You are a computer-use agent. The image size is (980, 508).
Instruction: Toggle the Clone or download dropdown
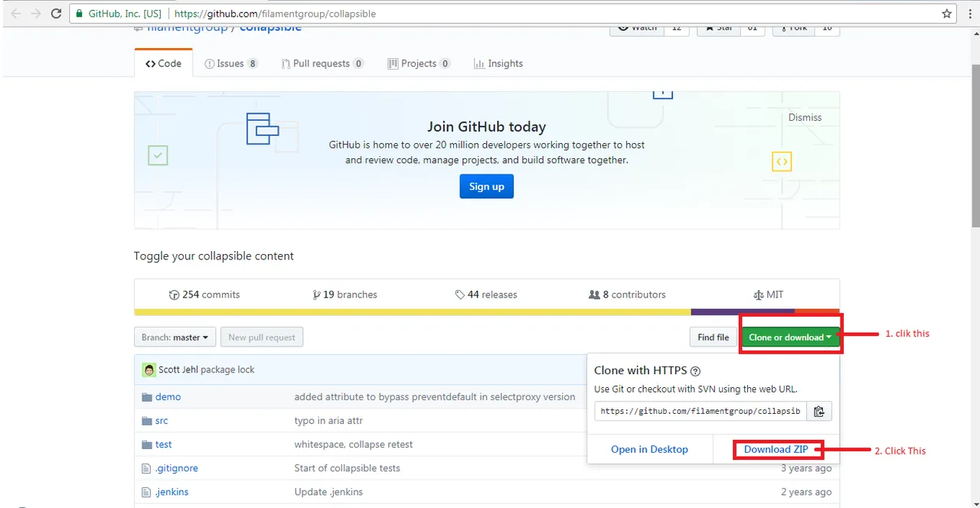(790, 337)
